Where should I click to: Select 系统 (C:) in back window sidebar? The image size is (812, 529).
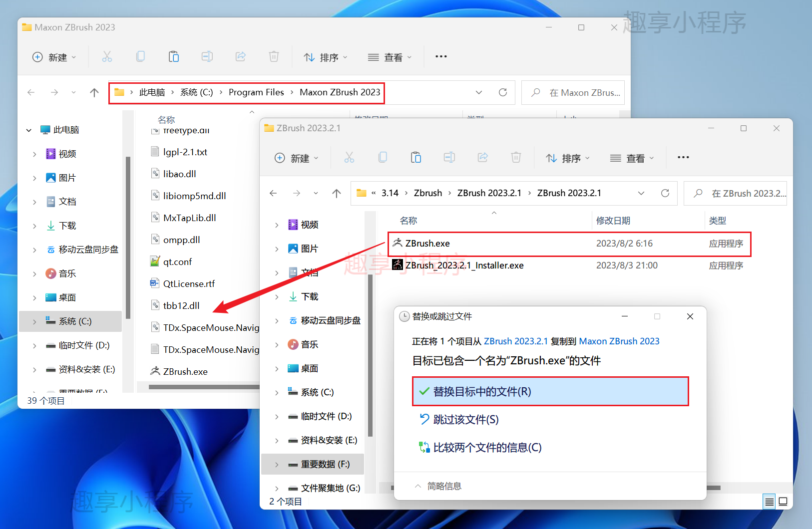(x=70, y=321)
